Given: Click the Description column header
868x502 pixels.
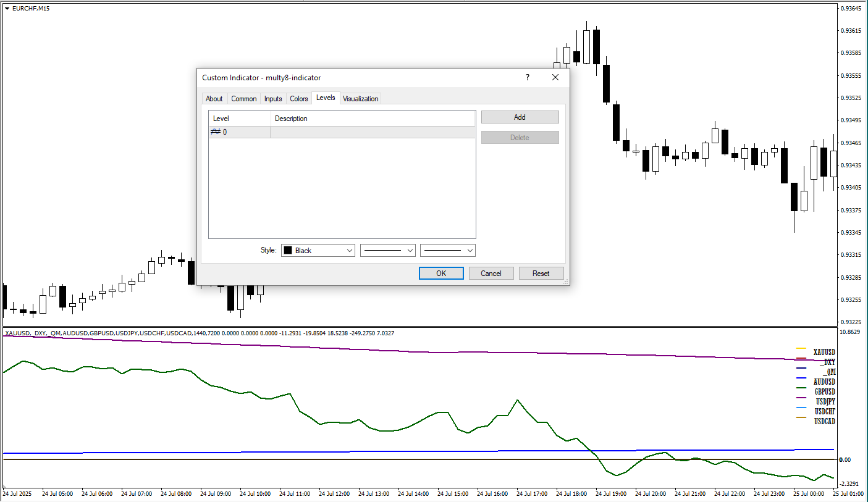Looking at the screenshot, I should point(291,119).
